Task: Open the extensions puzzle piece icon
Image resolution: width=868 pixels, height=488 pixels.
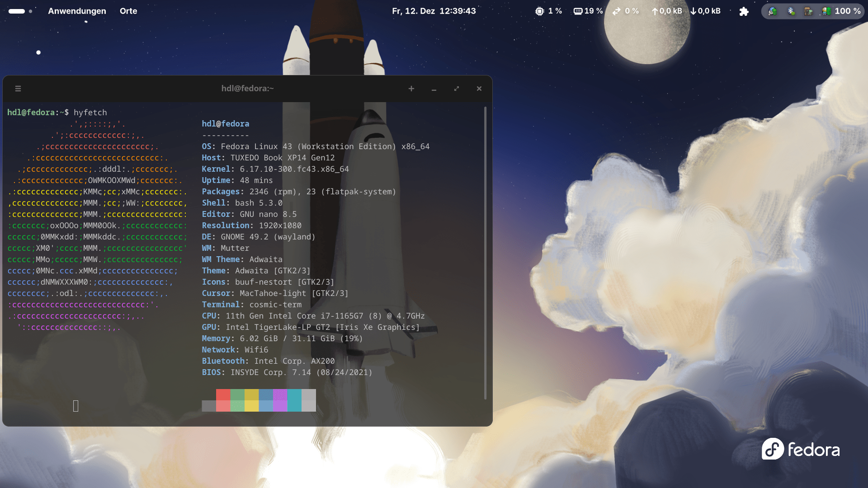Action: tap(744, 11)
